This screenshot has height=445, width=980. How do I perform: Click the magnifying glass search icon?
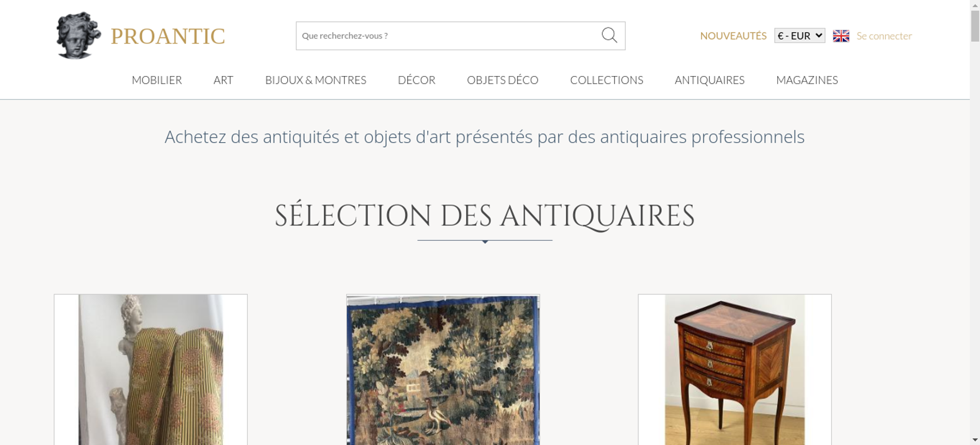(x=609, y=35)
